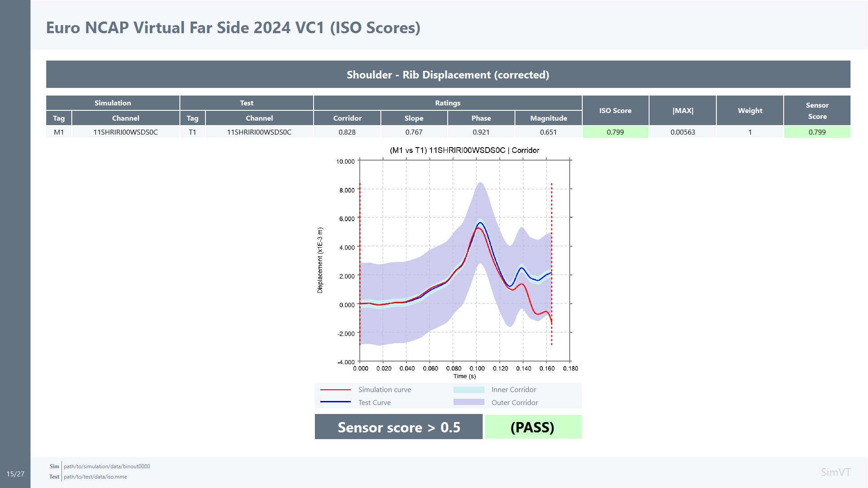Click the Sensor Score column header
This screenshot has height=488, width=868.
pos(817,110)
